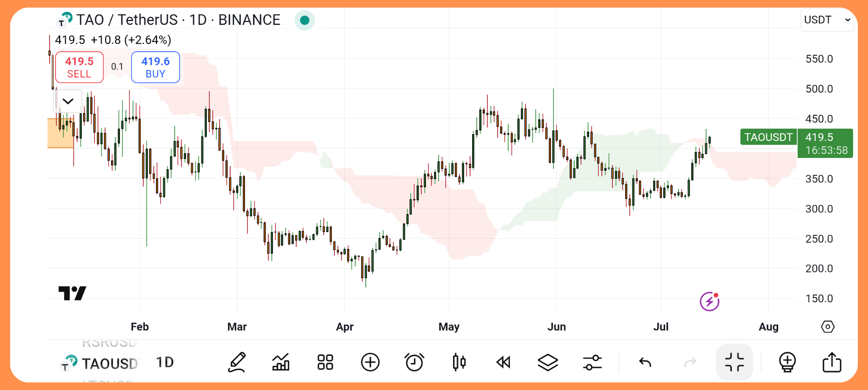Click the Mar label on time axis
The width and height of the screenshot is (868, 390).
[237, 327]
